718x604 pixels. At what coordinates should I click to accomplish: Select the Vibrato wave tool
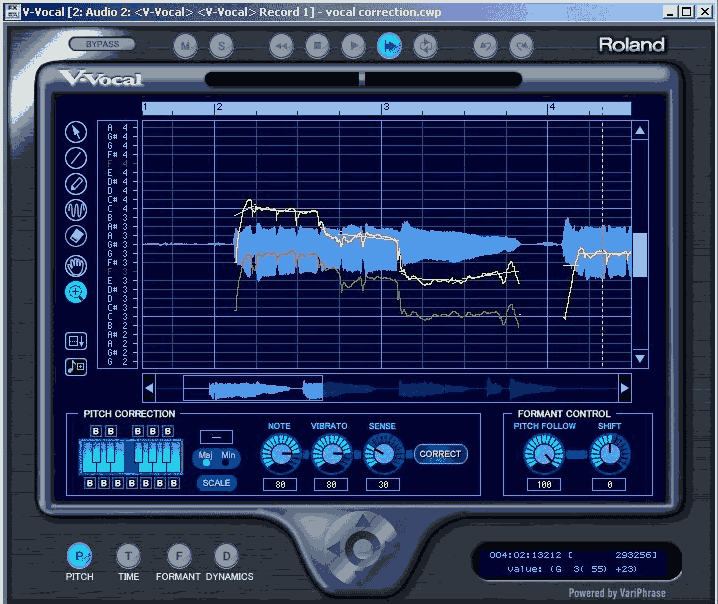click(76, 210)
